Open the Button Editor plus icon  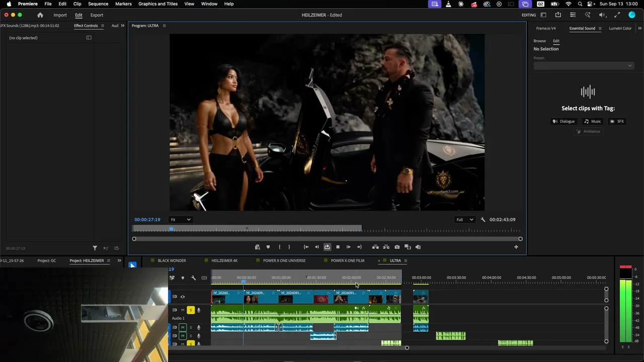coord(516,247)
